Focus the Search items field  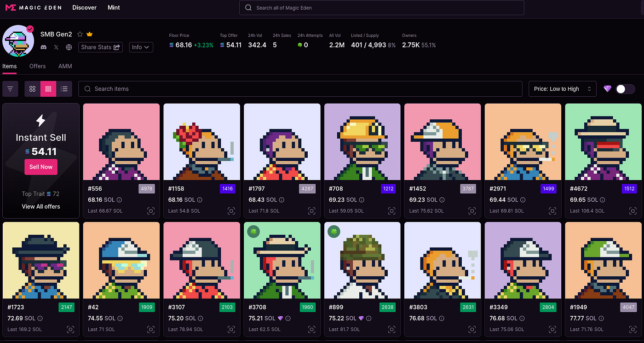coord(300,89)
